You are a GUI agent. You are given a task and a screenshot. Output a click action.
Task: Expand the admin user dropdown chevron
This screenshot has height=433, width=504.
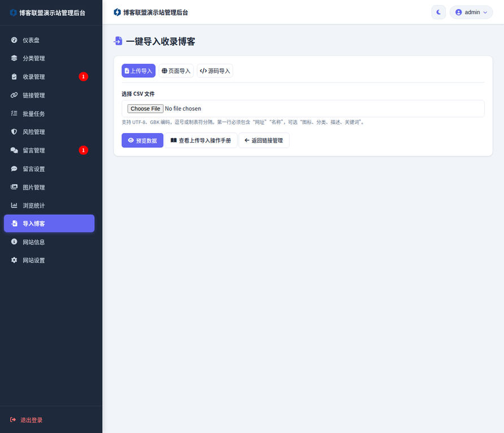coord(485,12)
